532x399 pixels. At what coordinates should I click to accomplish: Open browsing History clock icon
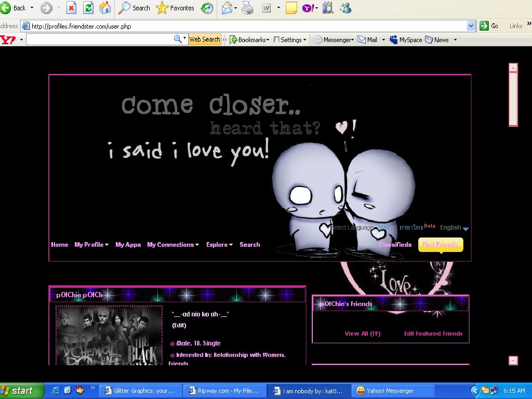(x=207, y=8)
